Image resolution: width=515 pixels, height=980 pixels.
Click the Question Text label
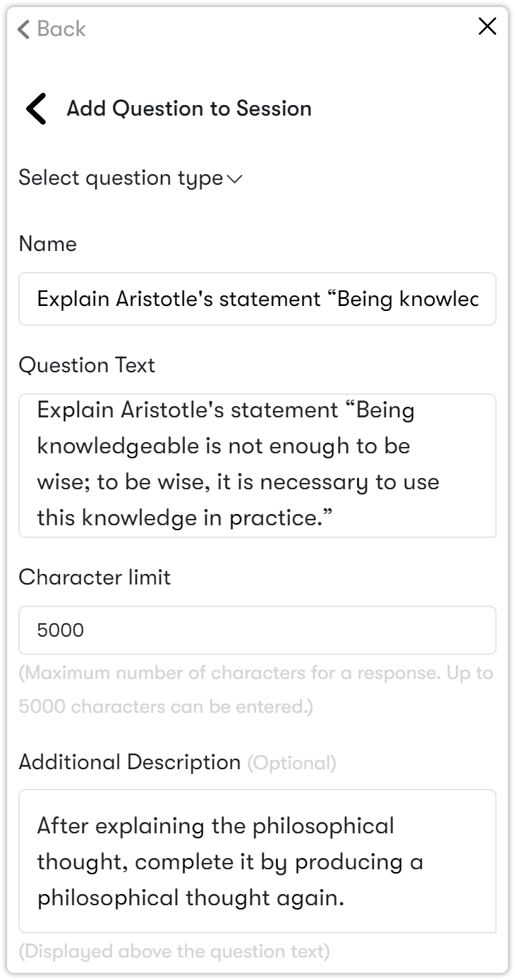(x=87, y=365)
